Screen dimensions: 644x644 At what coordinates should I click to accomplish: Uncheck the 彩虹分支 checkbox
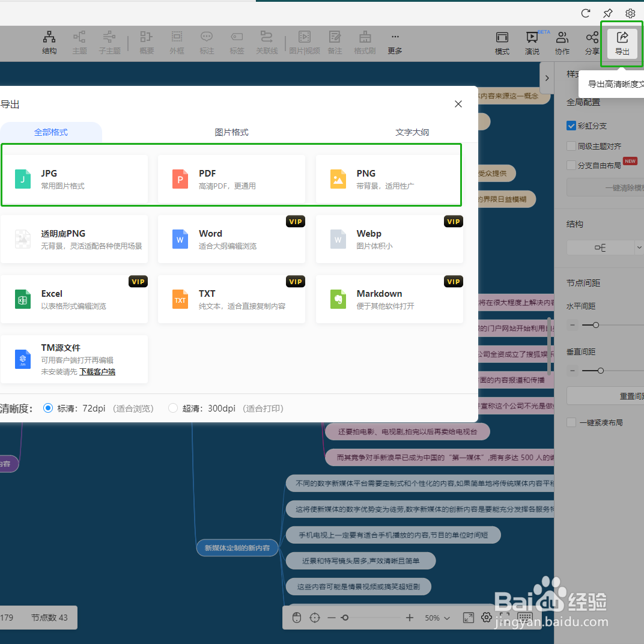[571, 126]
